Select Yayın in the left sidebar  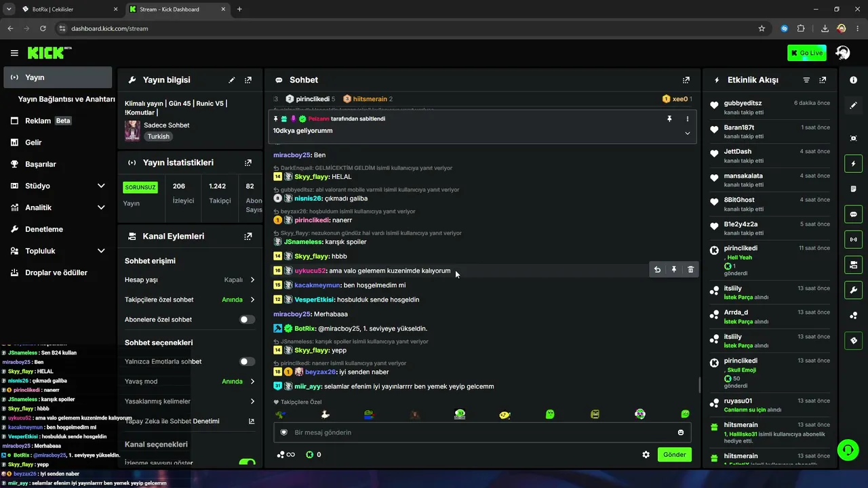[58, 77]
